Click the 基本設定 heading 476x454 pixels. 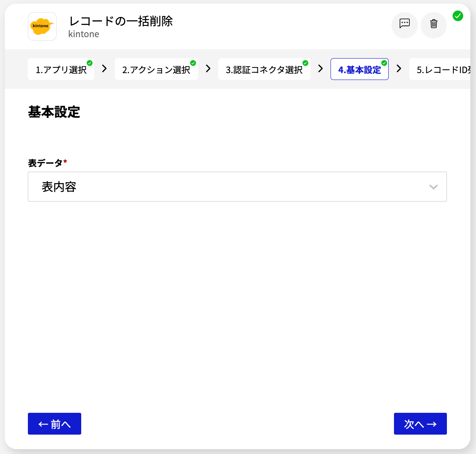pos(54,111)
